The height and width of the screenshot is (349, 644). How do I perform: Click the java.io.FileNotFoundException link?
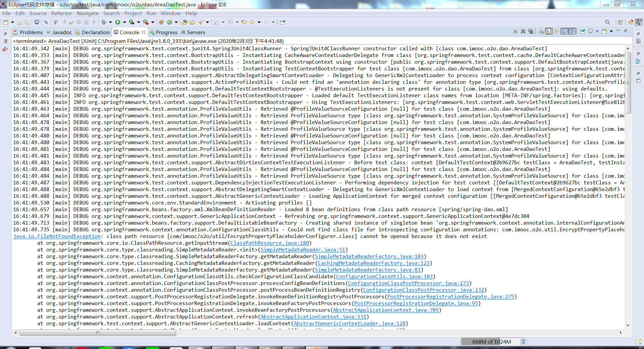[57, 236]
